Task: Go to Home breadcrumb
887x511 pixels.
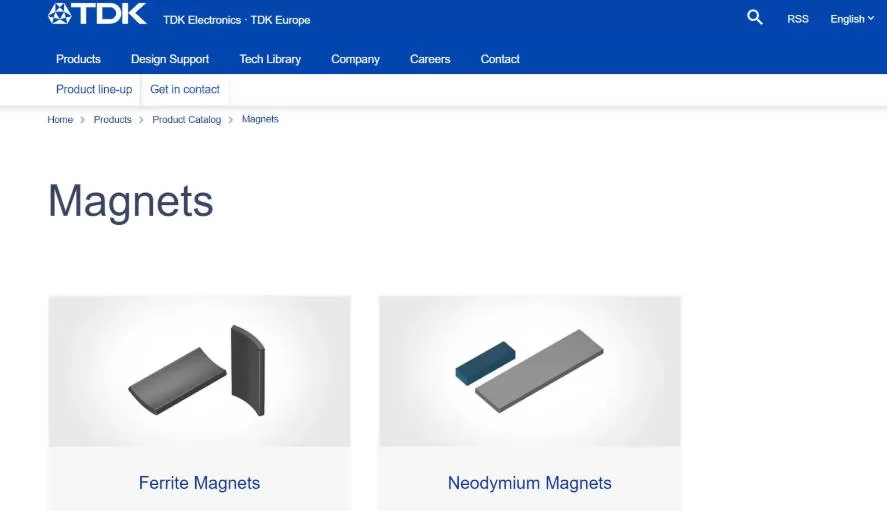Action: point(60,120)
